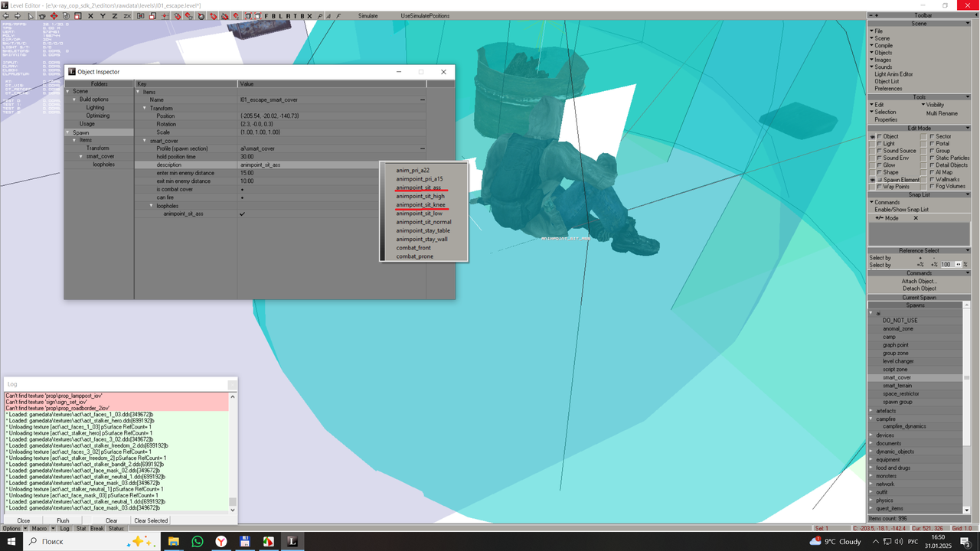Select smart_terrain in the Spawns list

point(897,386)
